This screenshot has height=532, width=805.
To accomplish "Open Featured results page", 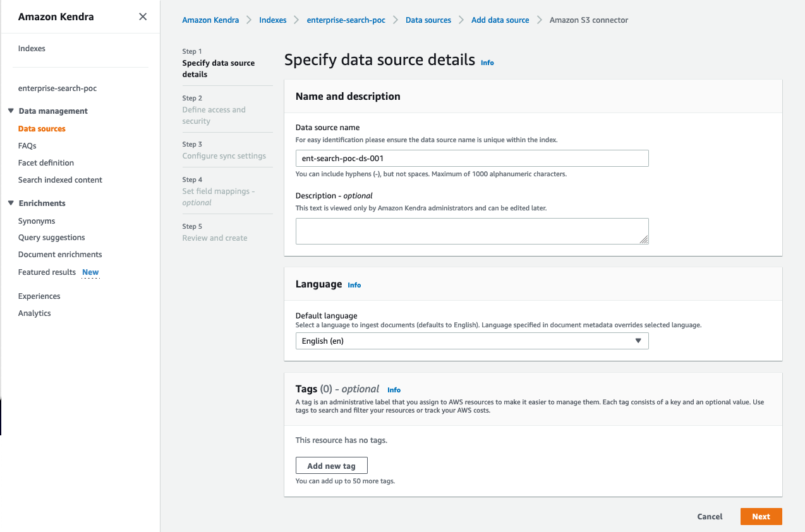I will coord(47,272).
